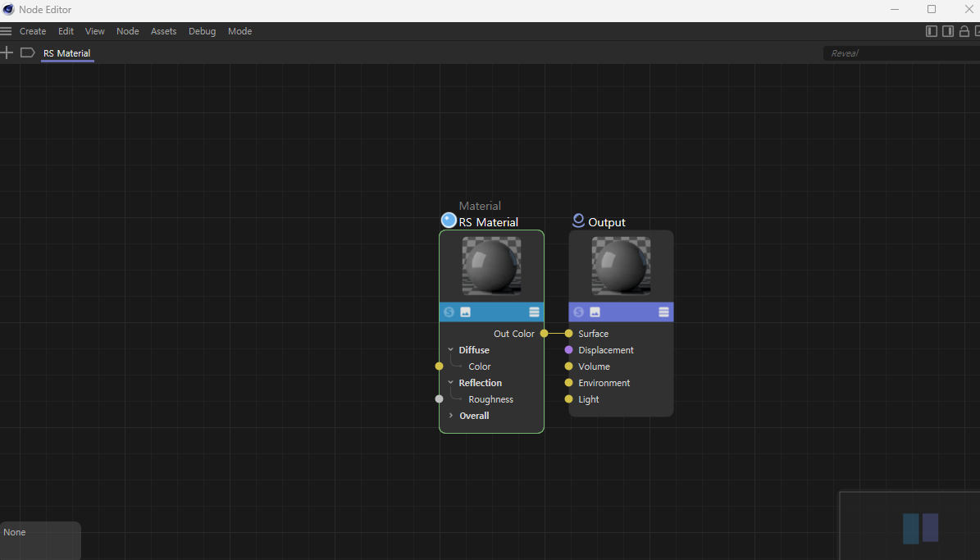The height and width of the screenshot is (560, 980).
Task: Click the yellow Color input port
Action: [439, 367]
